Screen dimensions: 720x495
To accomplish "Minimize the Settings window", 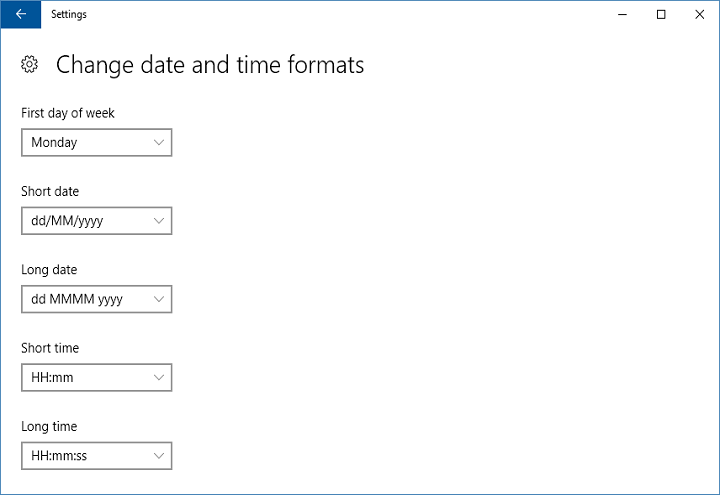I will point(621,14).
